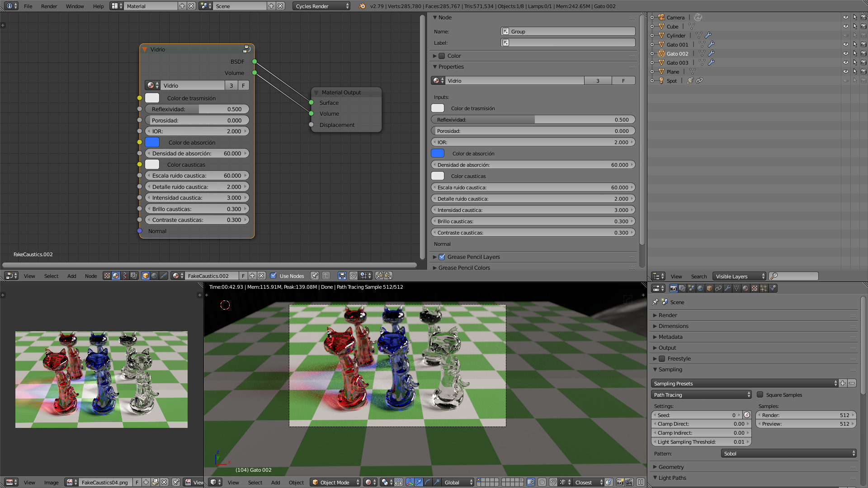Click fake user F button beside FakeCaustics.002
868x488 pixels.
[243, 276]
